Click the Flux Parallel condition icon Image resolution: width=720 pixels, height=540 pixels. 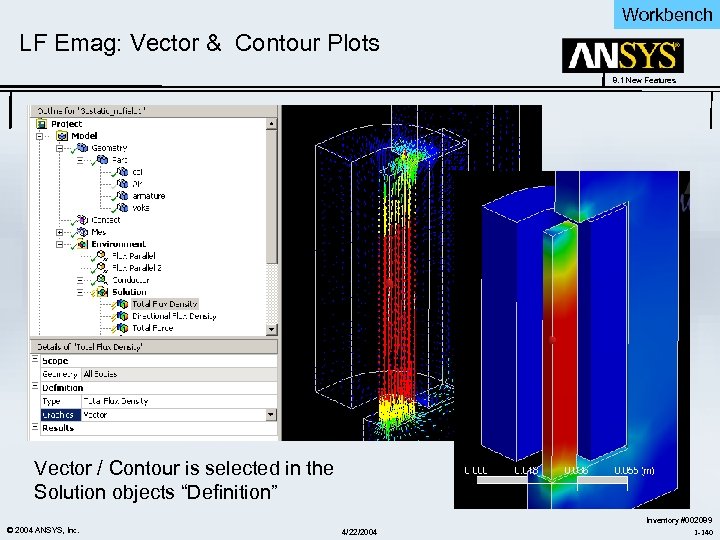pyautogui.click(x=102, y=256)
